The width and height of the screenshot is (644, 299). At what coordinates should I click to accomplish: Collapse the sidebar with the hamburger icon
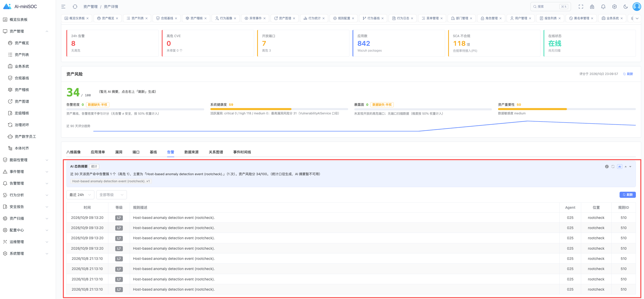pos(63,7)
